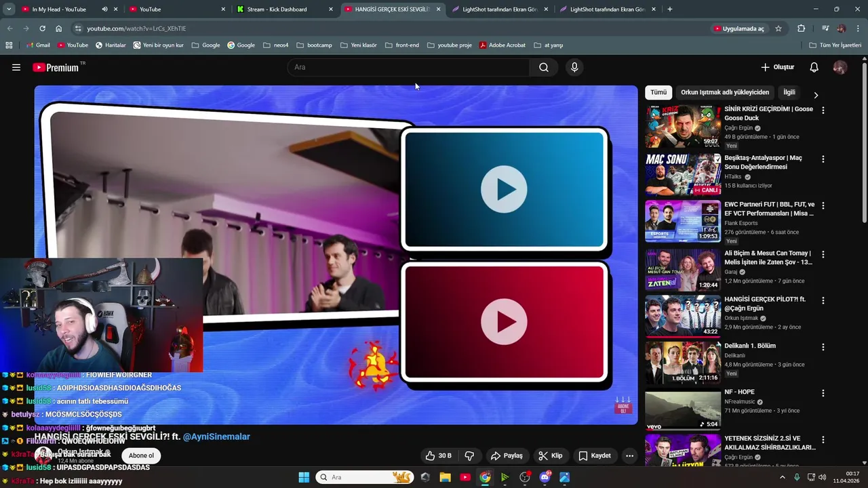Image resolution: width=868 pixels, height=488 pixels.
Task: Open the Uygulamada aç app button
Action: 739,28
